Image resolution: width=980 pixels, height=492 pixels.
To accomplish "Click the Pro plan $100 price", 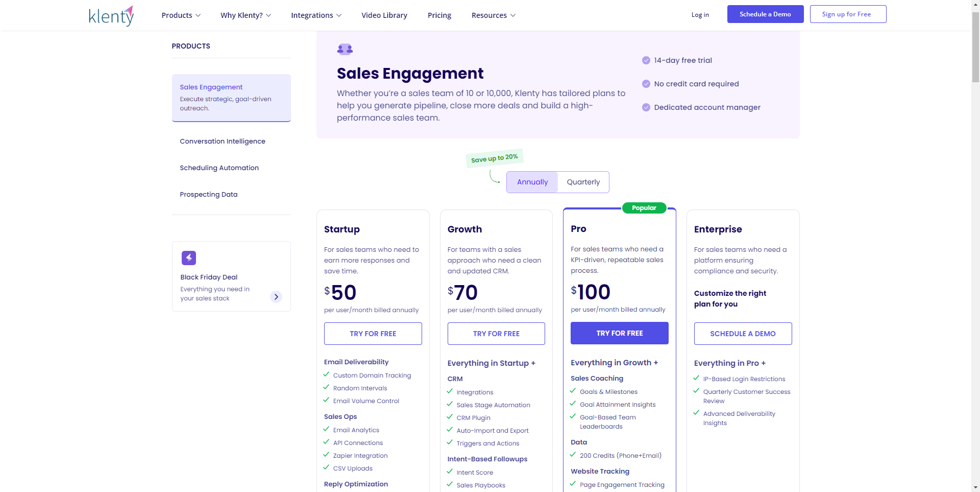I will click(591, 292).
